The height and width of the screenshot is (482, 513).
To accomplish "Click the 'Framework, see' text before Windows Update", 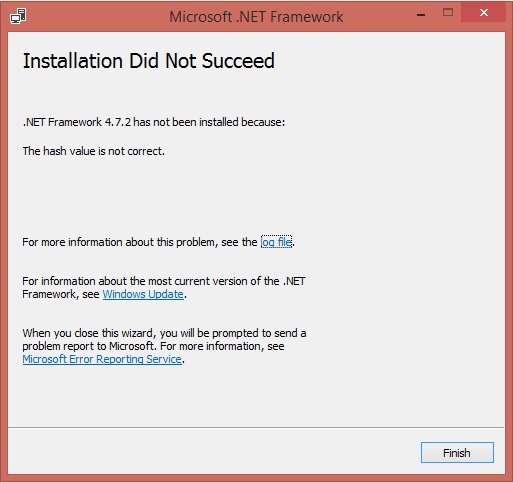I will coord(61,294).
